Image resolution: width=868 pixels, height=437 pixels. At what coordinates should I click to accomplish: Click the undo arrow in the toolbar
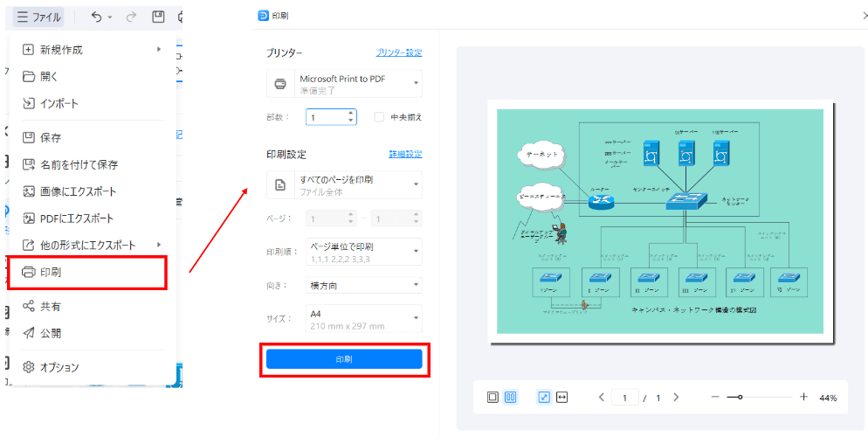pyautogui.click(x=96, y=17)
